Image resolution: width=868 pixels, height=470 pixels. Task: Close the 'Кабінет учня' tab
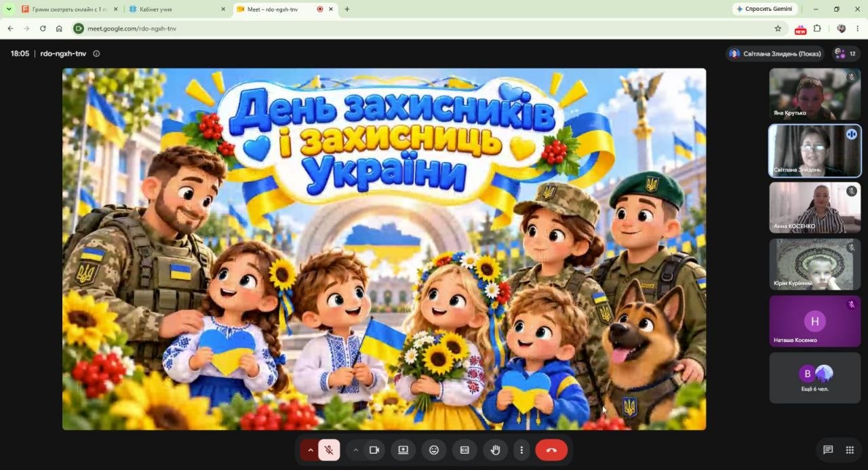click(x=223, y=9)
